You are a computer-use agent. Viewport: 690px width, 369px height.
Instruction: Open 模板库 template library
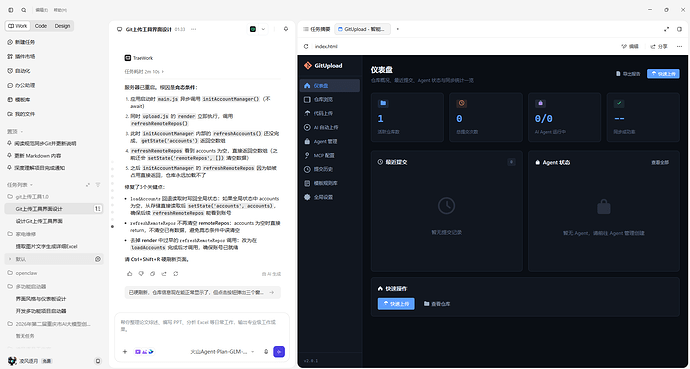22,99
